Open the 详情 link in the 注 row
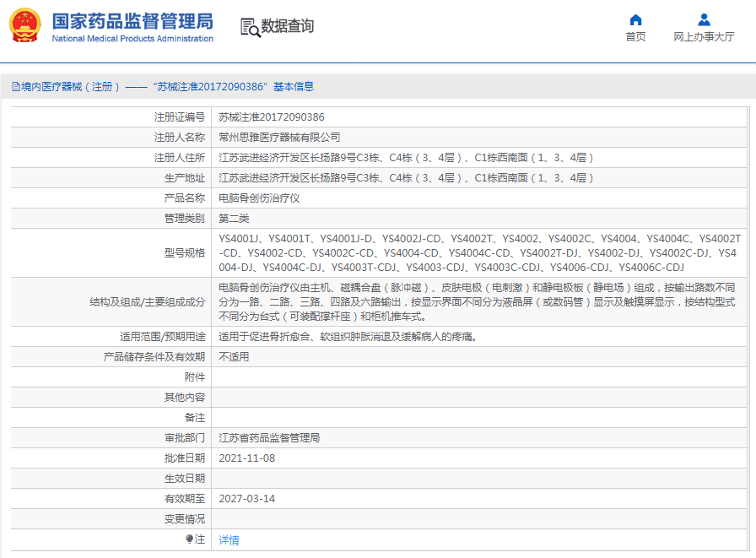Viewport: 756px width, 558px height. point(229,539)
